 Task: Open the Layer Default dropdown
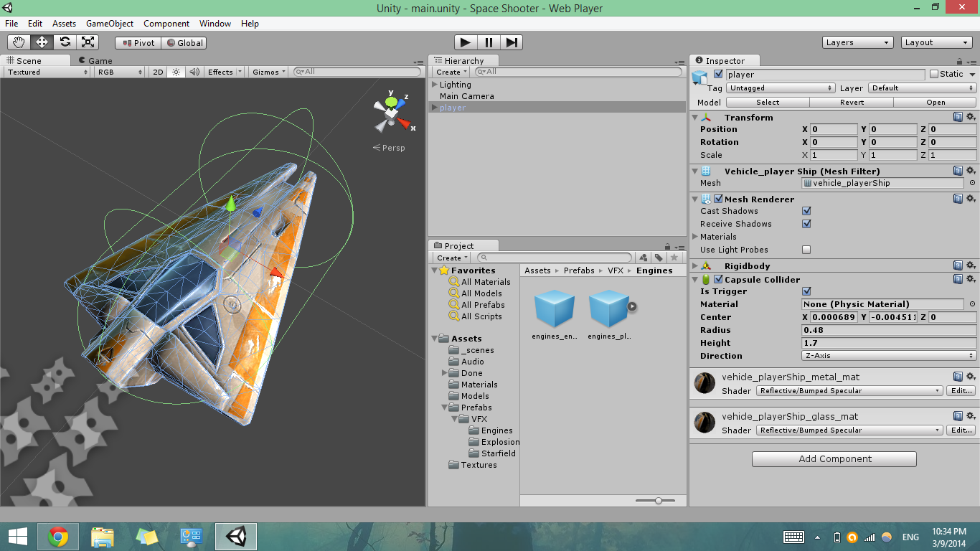coord(922,88)
